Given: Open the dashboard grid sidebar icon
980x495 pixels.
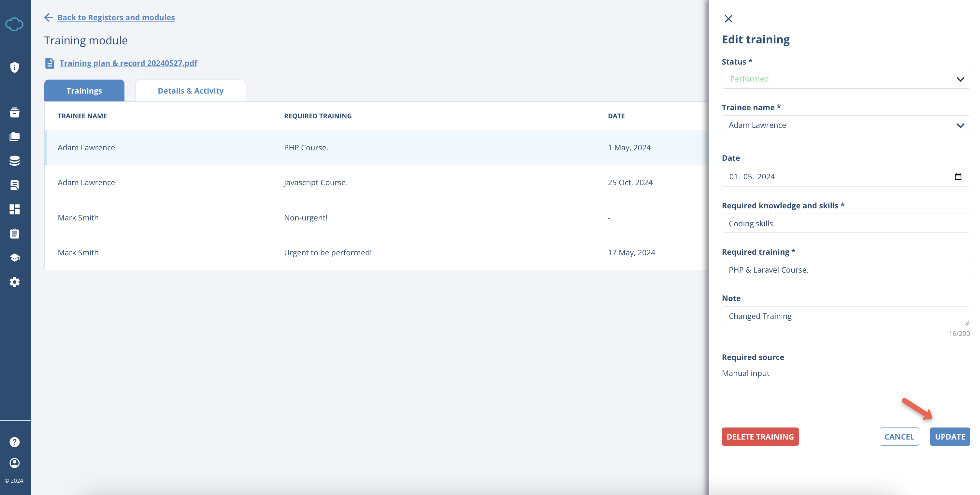Looking at the screenshot, I should (x=14, y=209).
